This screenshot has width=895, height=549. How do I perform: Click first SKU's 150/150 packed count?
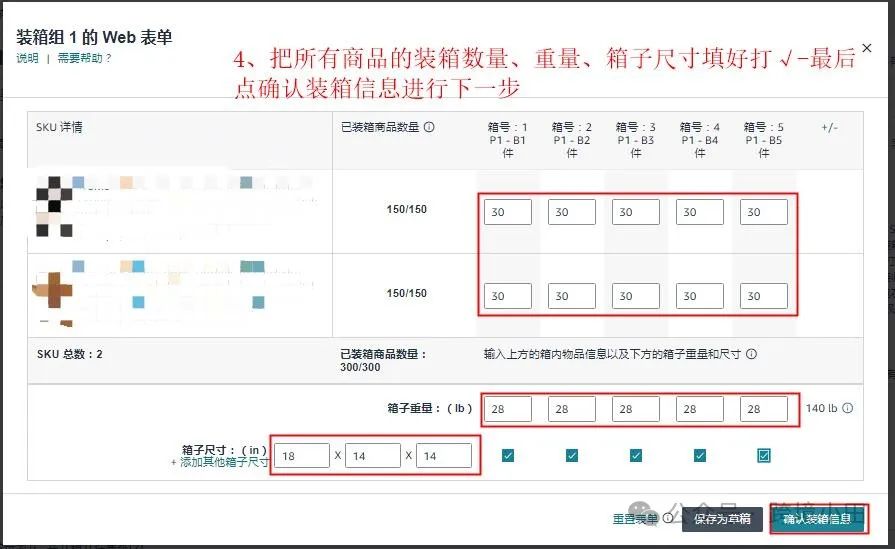coord(406,209)
